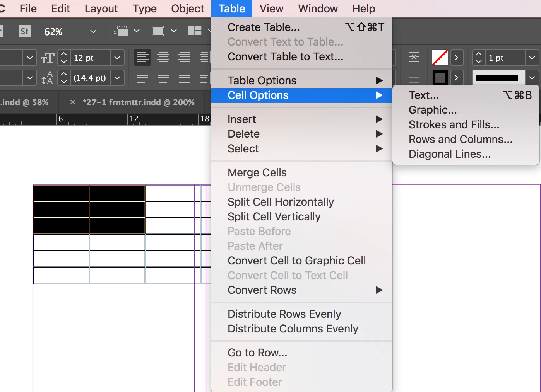Expand the Table Options submenu
541x392 pixels.
(302, 80)
